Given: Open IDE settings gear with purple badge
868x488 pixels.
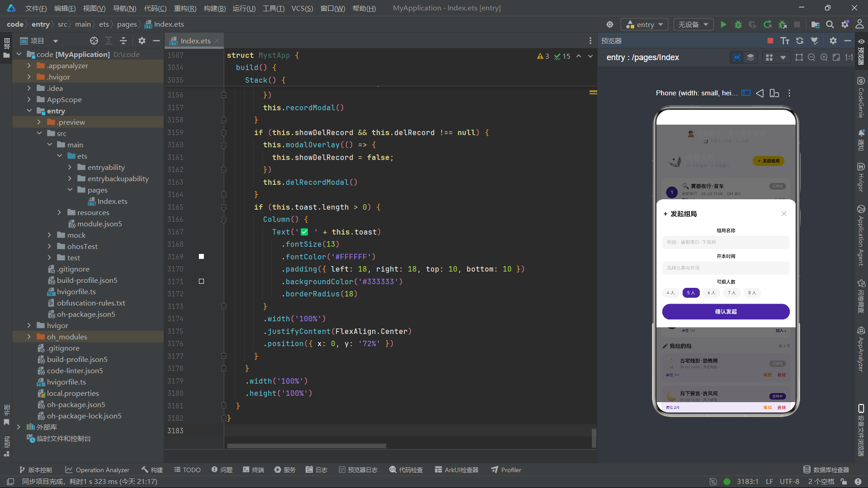Looking at the screenshot, I should [x=845, y=24].
